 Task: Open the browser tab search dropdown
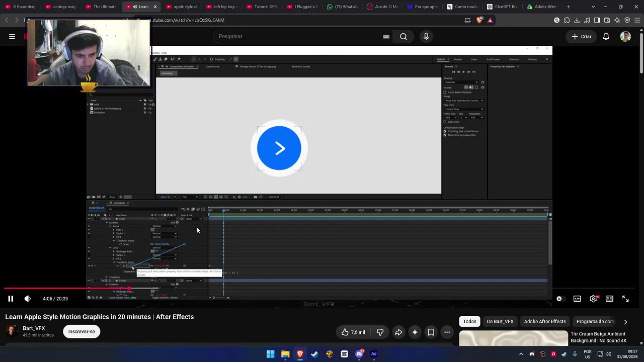point(593,7)
